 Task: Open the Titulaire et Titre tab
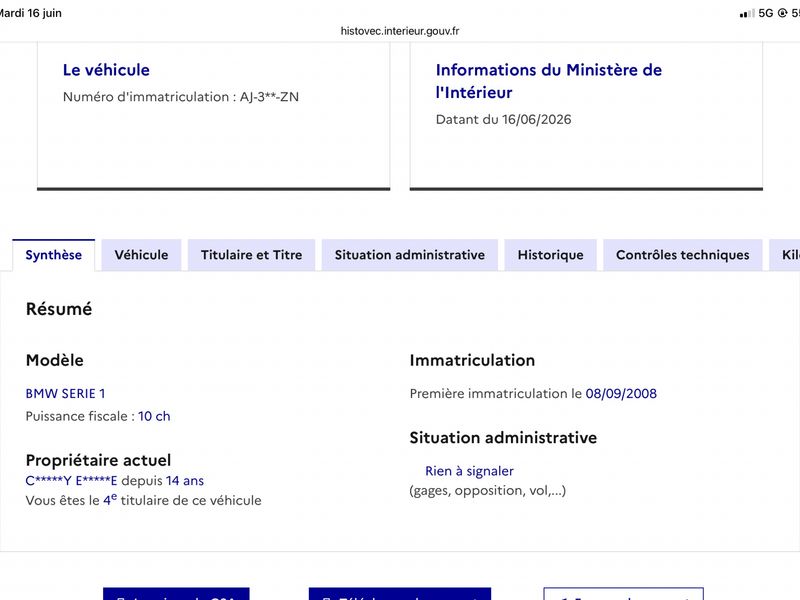(252, 255)
